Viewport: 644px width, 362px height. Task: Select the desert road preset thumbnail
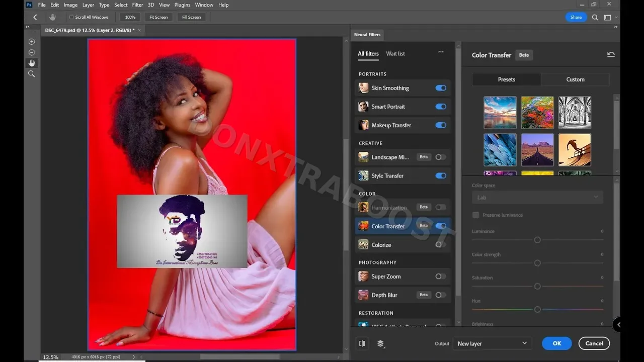537,150
